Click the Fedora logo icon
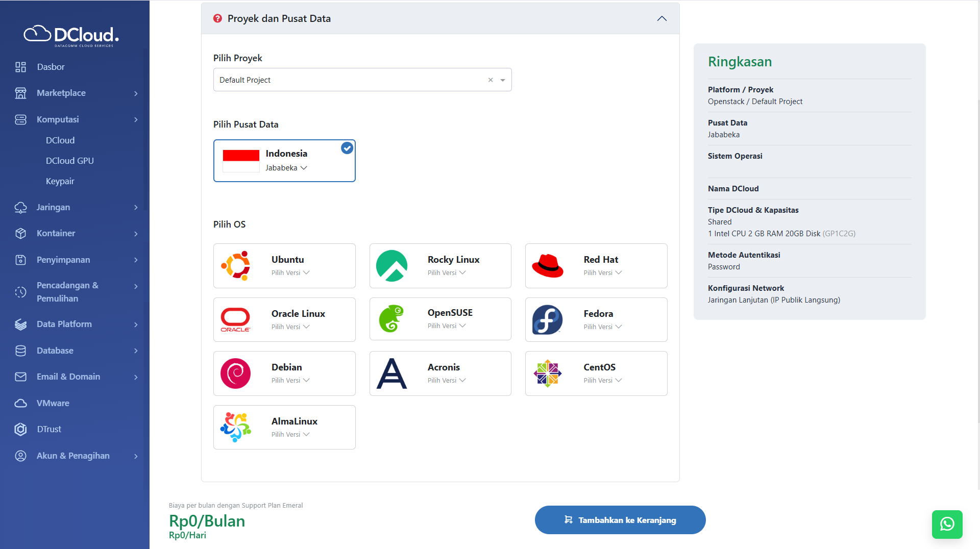The width and height of the screenshot is (980, 549). point(547,320)
